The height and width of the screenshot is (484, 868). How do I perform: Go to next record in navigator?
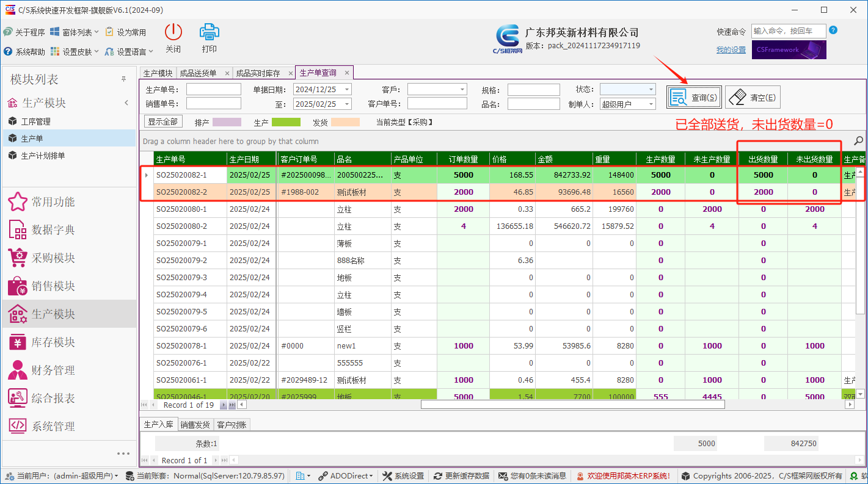223,405
